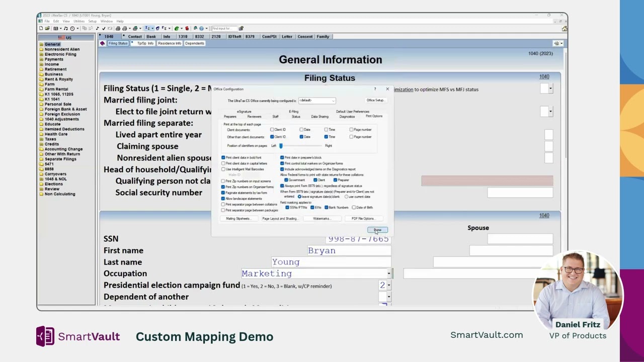The image size is (644, 362).
Task: Click the Open client folder toolbar icon
Action: 47,29
